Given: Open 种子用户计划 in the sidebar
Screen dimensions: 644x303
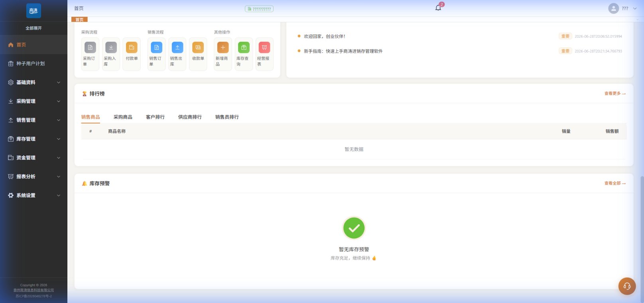Looking at the screenshot, I should [33, 64].
